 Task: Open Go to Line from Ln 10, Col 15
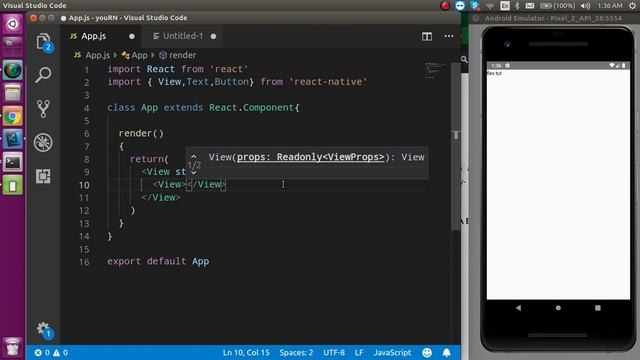click(246, 352)
